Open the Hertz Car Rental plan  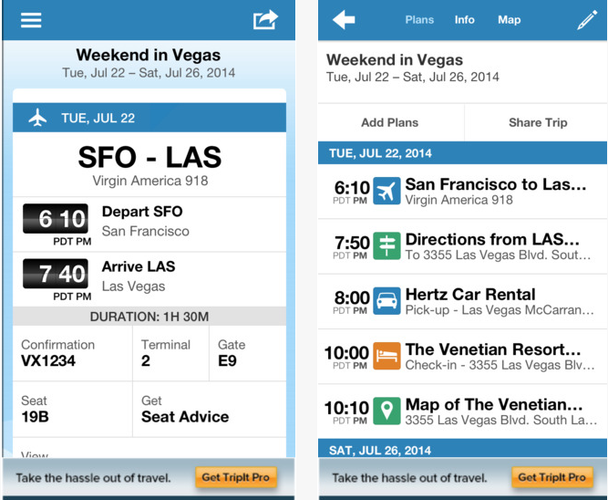(470, 301)
